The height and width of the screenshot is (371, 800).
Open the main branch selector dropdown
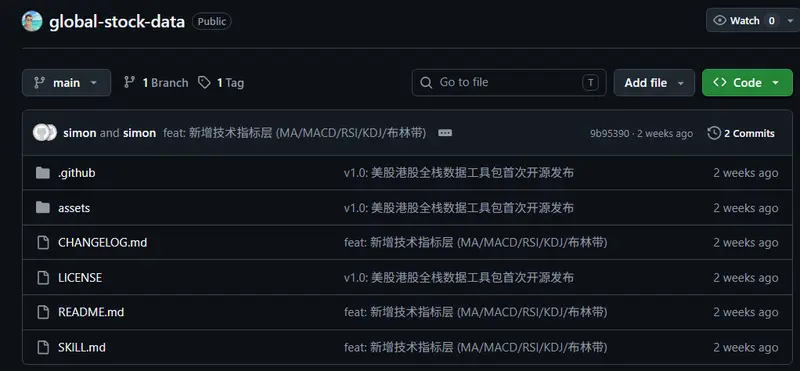(66, 83)
